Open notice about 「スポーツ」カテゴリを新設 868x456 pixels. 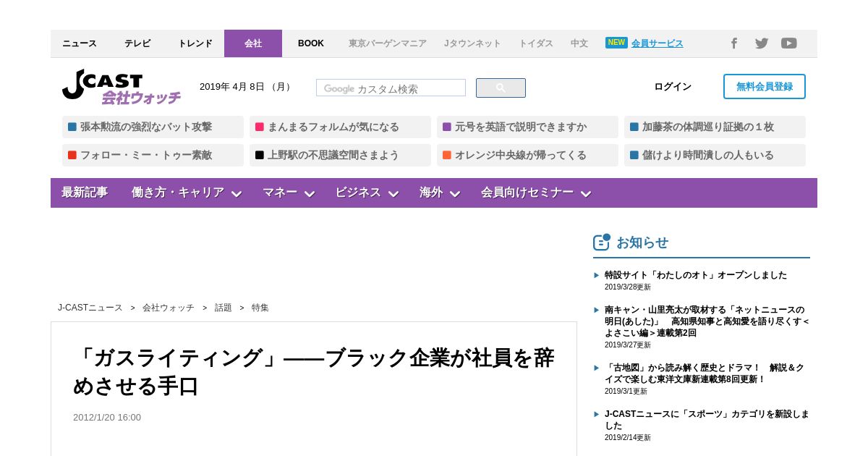point(707,420)
